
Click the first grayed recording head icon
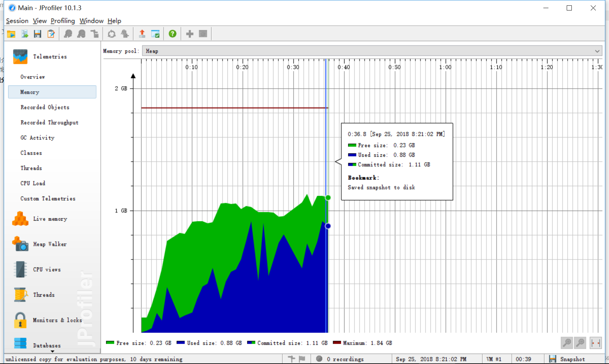click(68, 34)
